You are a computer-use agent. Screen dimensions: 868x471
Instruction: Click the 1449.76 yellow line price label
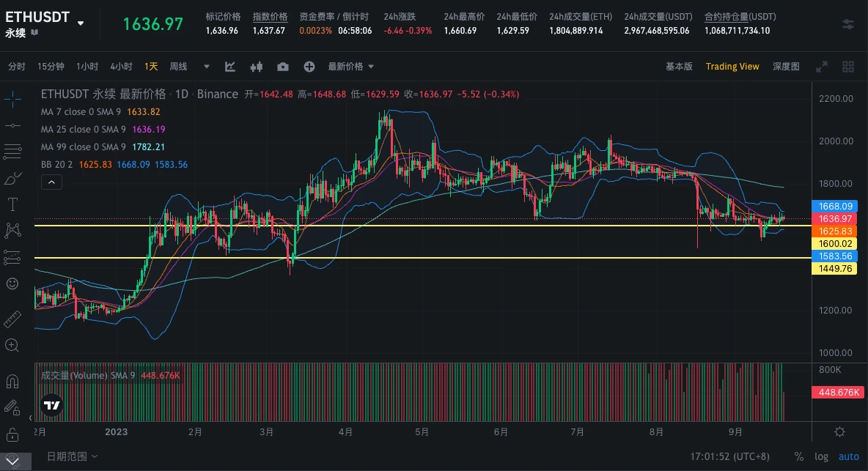835,269
